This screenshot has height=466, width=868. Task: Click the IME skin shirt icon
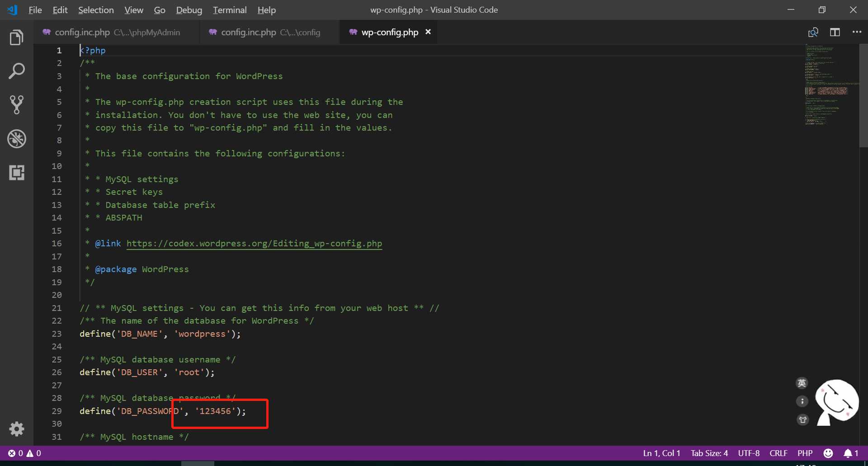pyautogui.click(x=802, y=419)
